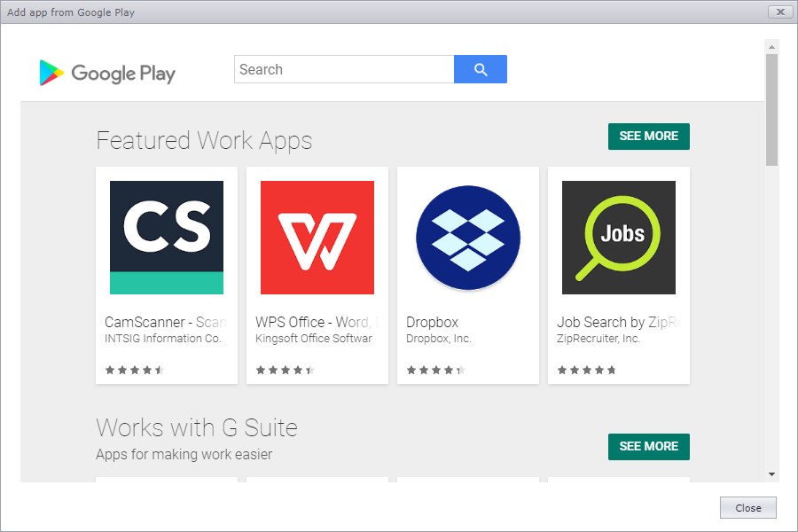The width and height of the screenshot is (798, 532).
Task: Click Dropbox, Inc. developer name
Action: (439, 339)
